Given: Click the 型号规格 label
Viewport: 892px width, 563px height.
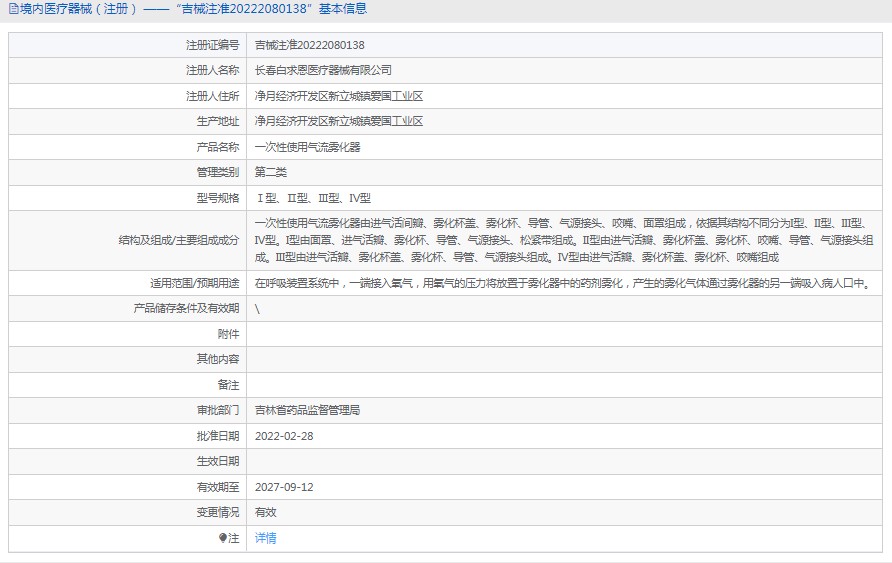Looking at the screenshot, I should pyautogui.click(x=218, y=198).
